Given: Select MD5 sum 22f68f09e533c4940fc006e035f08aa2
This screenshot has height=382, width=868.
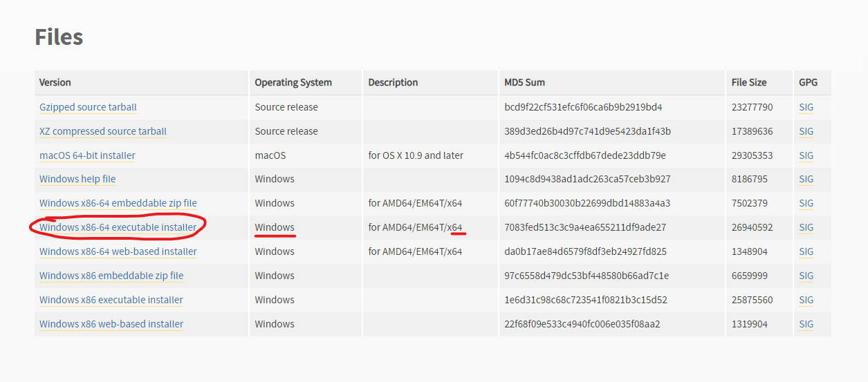Looking at the screenshot, I should 583,324.
